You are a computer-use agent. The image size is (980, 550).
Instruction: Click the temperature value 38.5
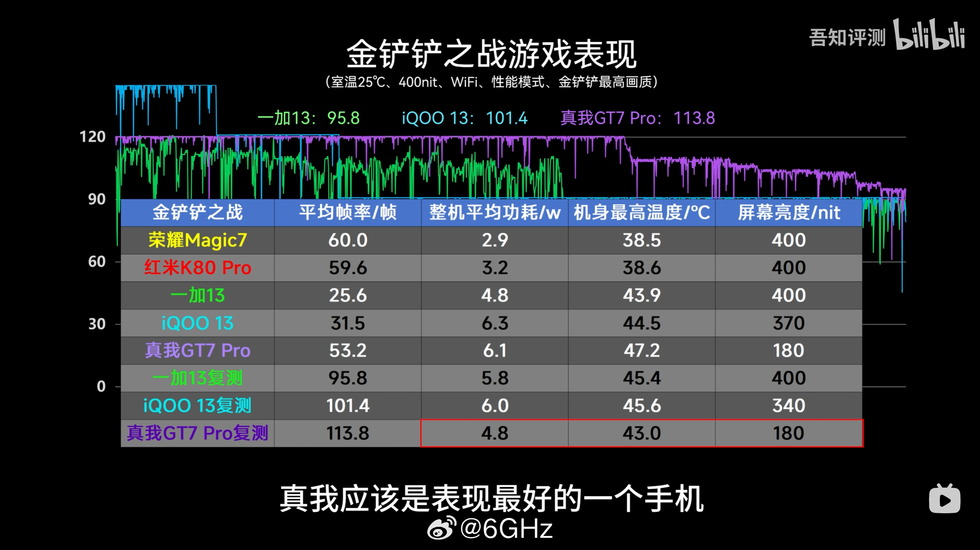click(642, 240)
